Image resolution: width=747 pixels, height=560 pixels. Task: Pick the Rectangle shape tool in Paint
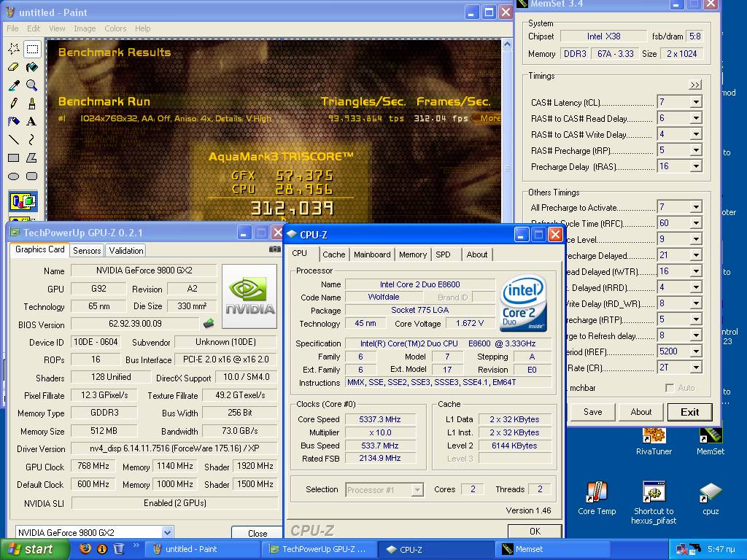14,157
